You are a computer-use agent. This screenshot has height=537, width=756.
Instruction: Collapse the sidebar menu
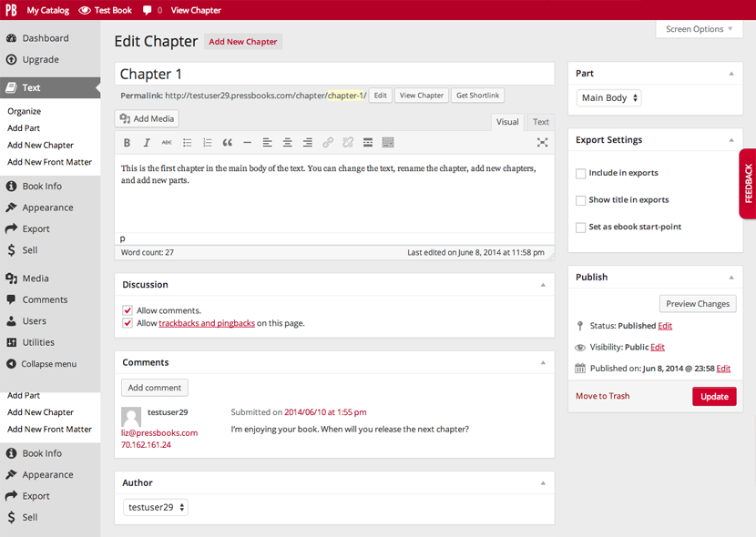pyautogui.click(x=48, y=364)
